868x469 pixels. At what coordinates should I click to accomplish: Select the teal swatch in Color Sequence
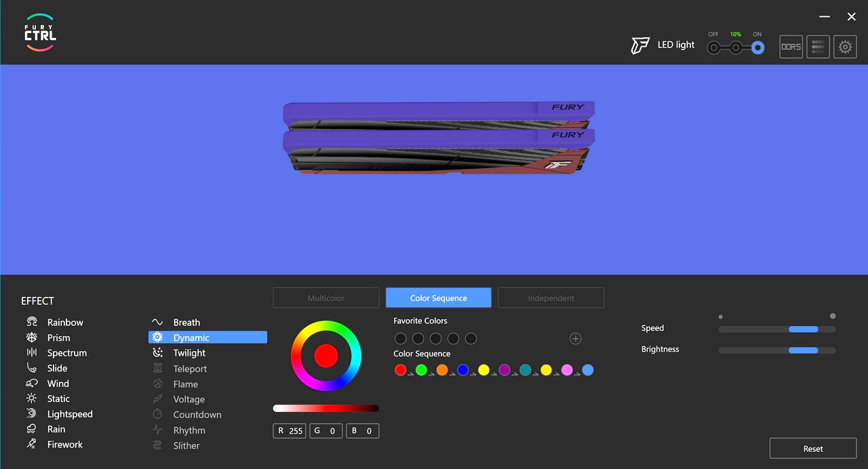[525, 369]
